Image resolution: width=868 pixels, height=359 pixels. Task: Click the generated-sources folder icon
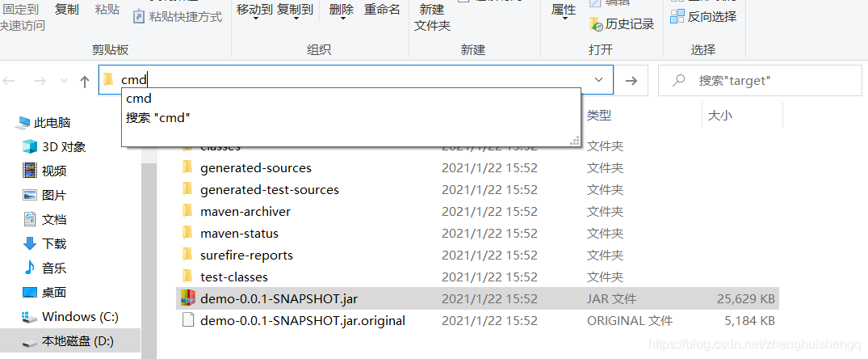(x=187, y=168)
